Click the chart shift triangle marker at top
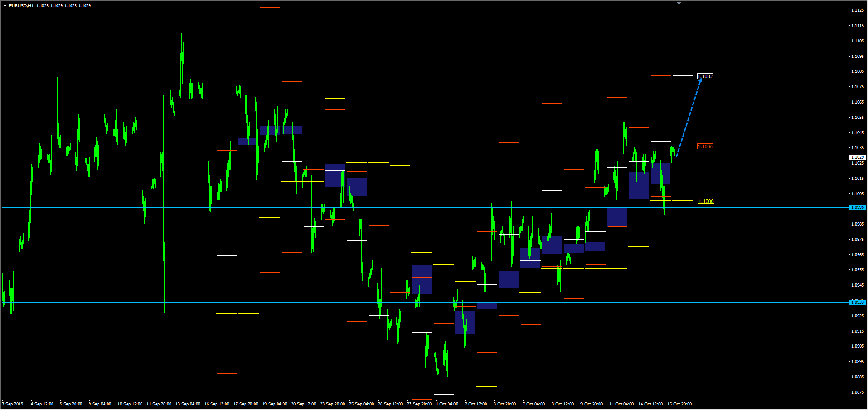This screenshot has width=868, height=410. pos(679,3)
